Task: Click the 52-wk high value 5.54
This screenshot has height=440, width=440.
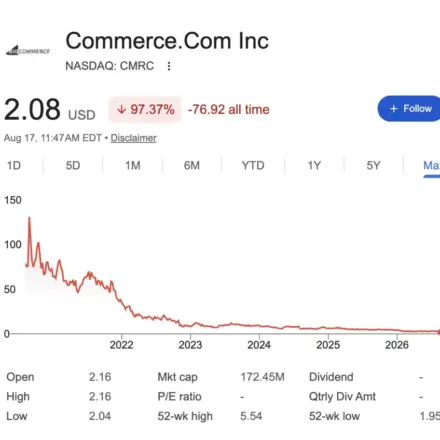Action: point(251,416)
